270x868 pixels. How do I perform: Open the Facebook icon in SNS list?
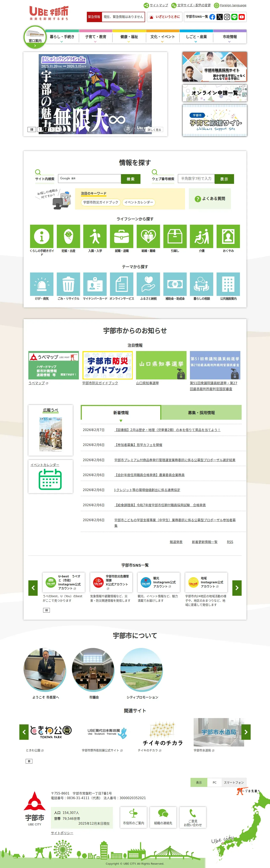[x=212, y=17]
